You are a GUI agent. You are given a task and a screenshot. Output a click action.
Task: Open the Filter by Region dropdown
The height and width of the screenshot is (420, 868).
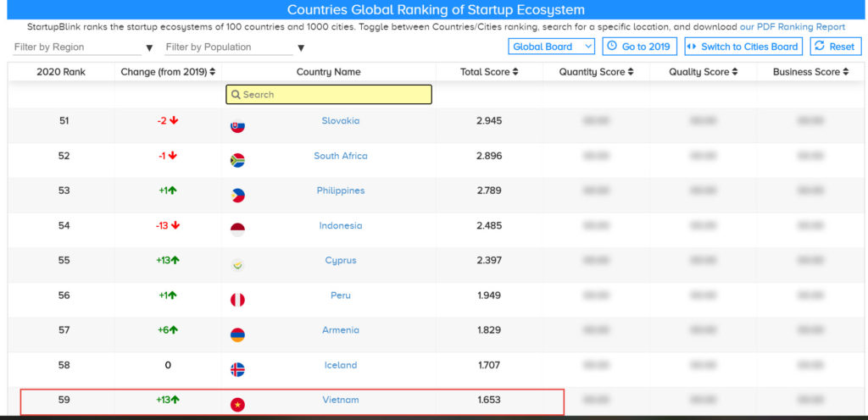pos(83,47)
